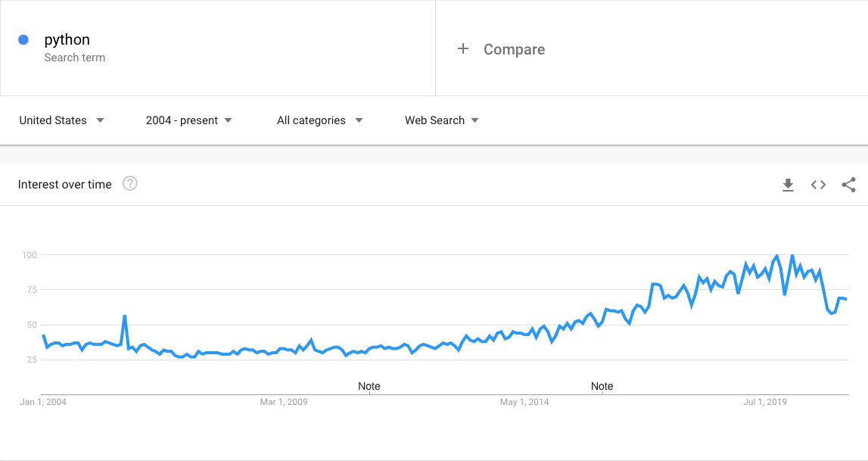Image resolution: width=868 pixels, height=461 pixels.
Task: Edit the python search term
Action: pyautogui.click(x=67, y=39)
